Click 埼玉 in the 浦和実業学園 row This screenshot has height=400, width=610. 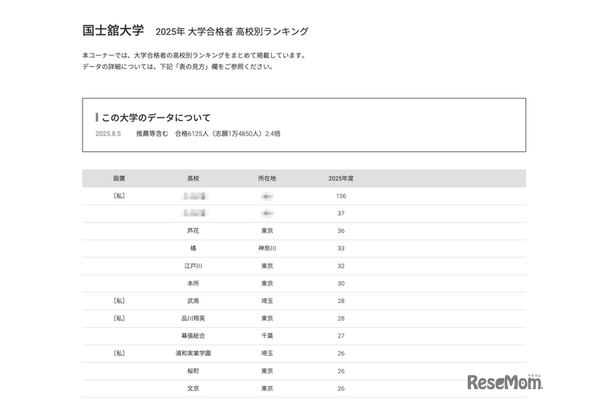(x=267, y=354)
